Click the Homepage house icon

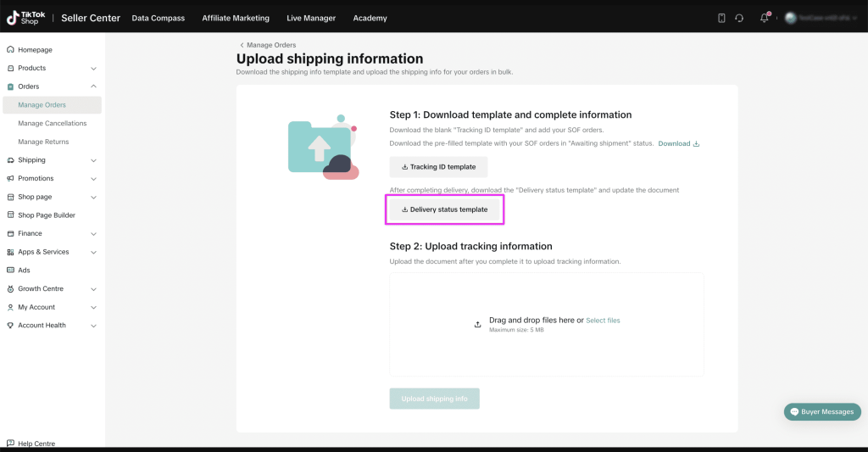click(x=10, y=50)
